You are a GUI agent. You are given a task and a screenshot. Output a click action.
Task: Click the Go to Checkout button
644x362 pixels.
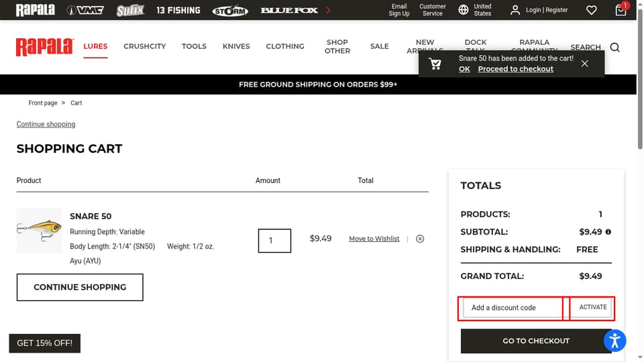536,341
